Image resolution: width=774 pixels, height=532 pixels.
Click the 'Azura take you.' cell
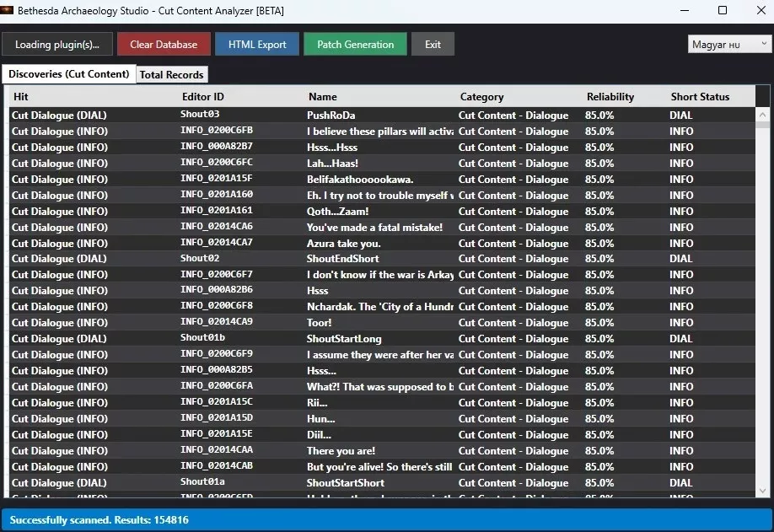[x=343, y=244]
